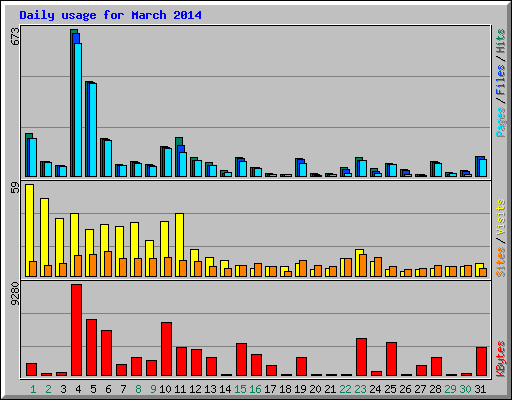The width and height of the screenshot is (512, 400).
Task: Click day 23 on the x-axis
Action: (360, 389)
